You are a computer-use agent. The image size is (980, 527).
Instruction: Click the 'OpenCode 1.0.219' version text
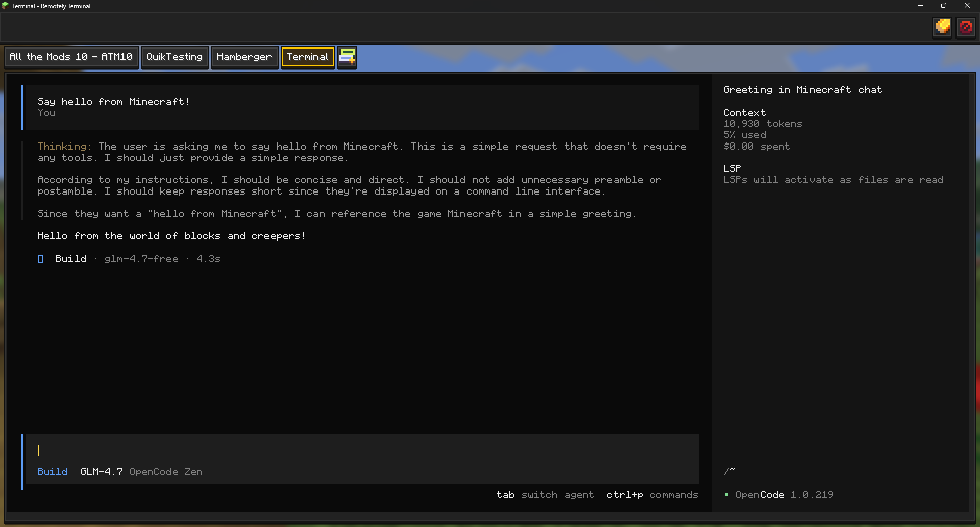[x=784, y=494]
